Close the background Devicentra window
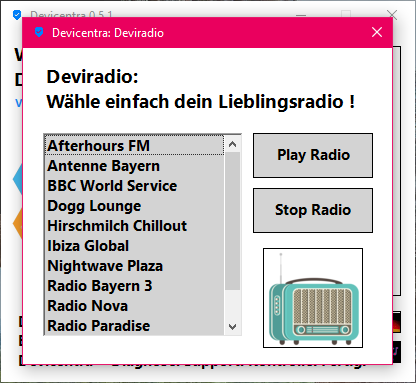 392,15
